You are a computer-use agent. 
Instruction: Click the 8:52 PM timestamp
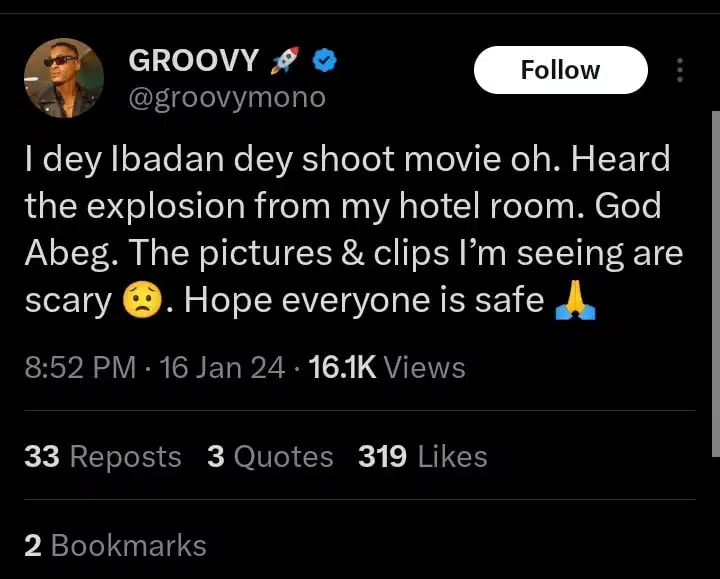pos(79,368)
